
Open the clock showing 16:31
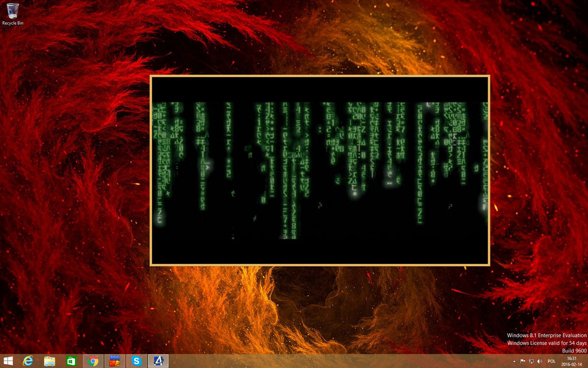coord(571,361)
